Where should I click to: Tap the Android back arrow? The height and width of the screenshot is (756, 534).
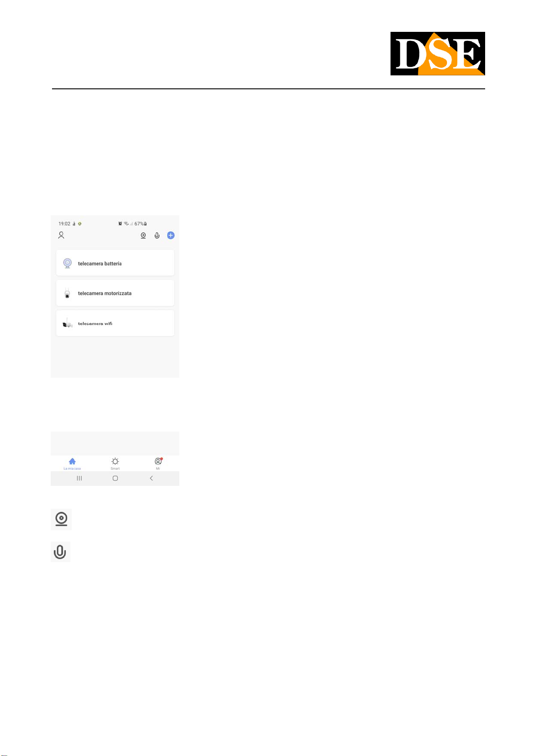pyautogui.click(x=151, y=478)
